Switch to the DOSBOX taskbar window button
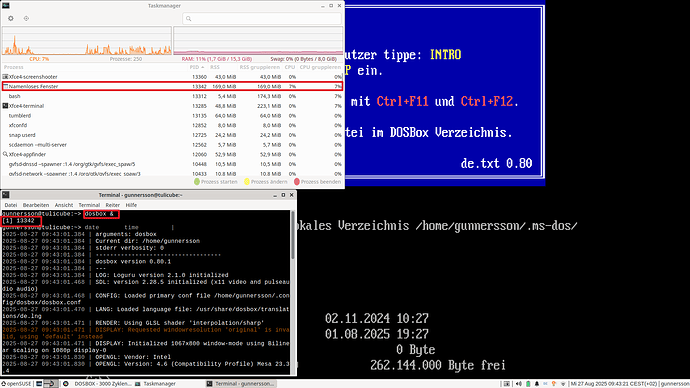The height and width of the screenshot is (388, 690). pos(98,384)
